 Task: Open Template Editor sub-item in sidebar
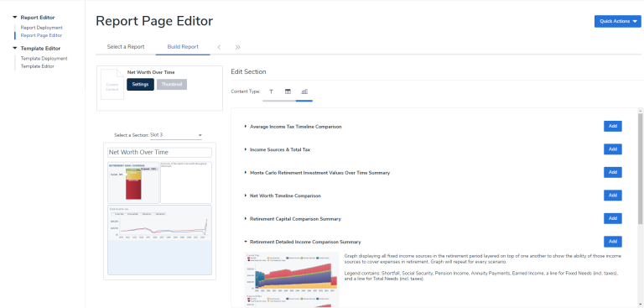(38, 66)
